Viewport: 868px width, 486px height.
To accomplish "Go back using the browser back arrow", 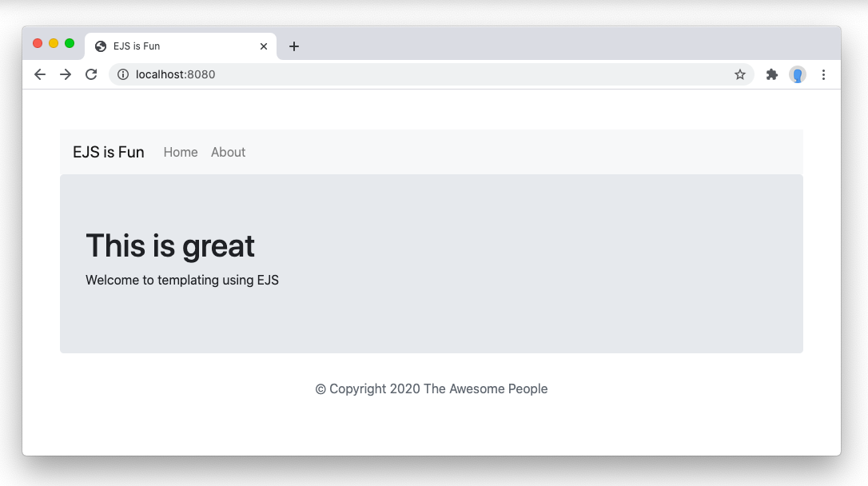I will 40,74.
